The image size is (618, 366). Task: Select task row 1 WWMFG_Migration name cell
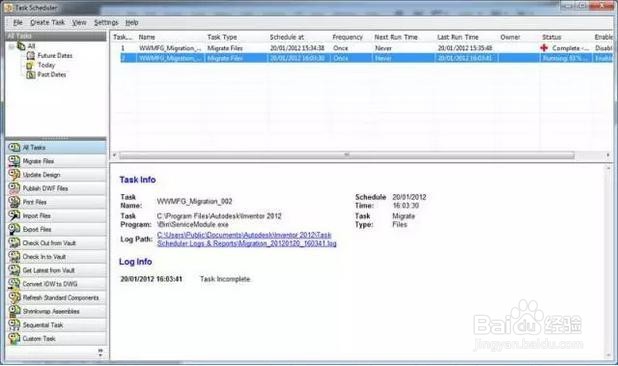(170, 48)
